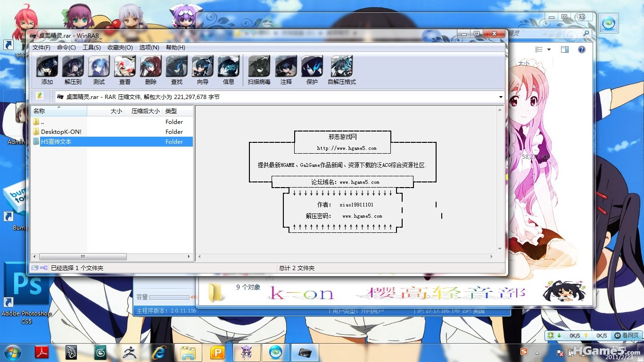Launch Internet Explorer from the taskbar
Image resolution: width=644 pixels, height=362 pixels.
pos(158,353)
